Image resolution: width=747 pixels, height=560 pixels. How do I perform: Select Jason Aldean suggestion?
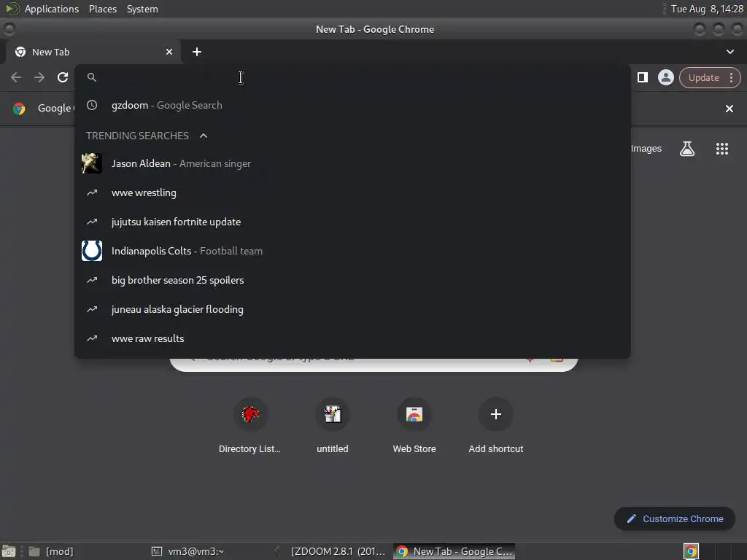coord(352,164)
